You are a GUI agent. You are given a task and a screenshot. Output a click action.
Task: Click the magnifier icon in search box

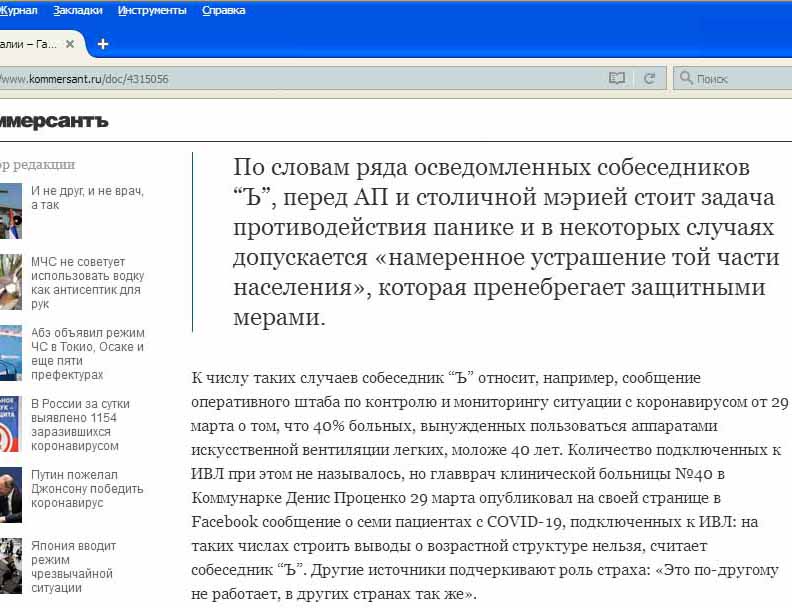(685, 78)
